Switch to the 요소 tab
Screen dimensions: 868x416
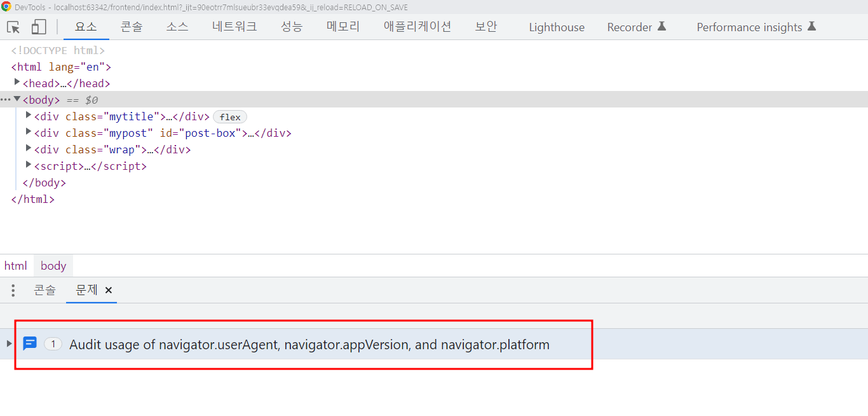[86, 27]
